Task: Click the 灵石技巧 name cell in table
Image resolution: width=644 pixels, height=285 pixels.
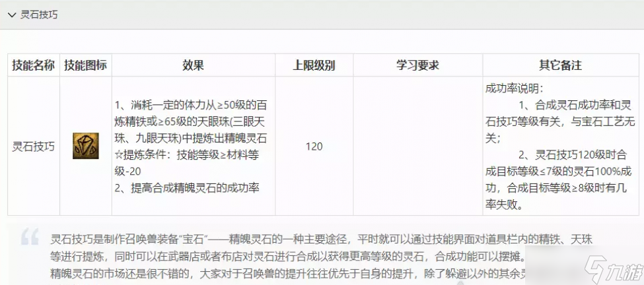Action: tap(34, 146)
